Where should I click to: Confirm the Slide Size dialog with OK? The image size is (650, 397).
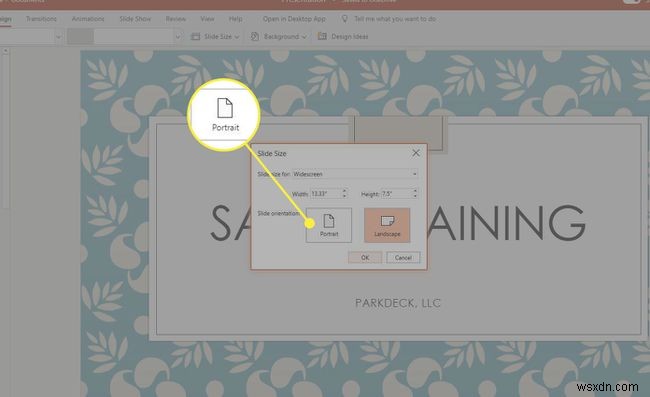pos(365,257)
